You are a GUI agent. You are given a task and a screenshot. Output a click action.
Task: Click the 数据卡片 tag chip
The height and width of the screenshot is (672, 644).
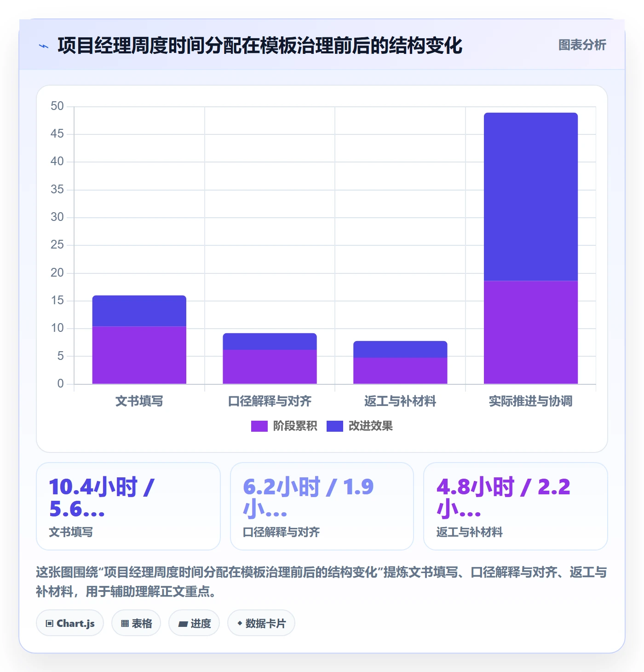(x=261, y=623)
